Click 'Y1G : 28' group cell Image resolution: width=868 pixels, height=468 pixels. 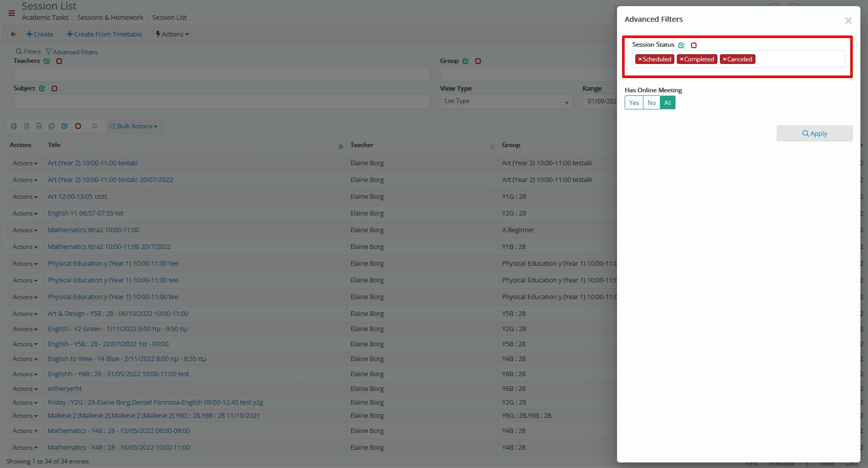(514, 197)
